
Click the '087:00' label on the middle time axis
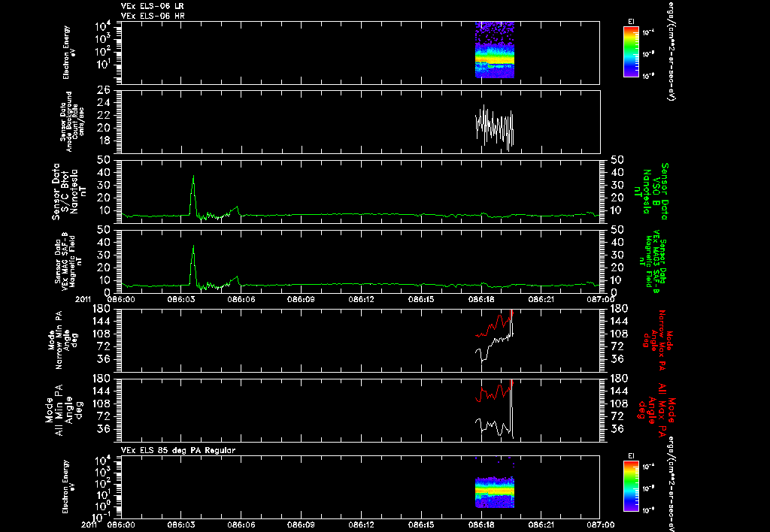pos(601,299)
